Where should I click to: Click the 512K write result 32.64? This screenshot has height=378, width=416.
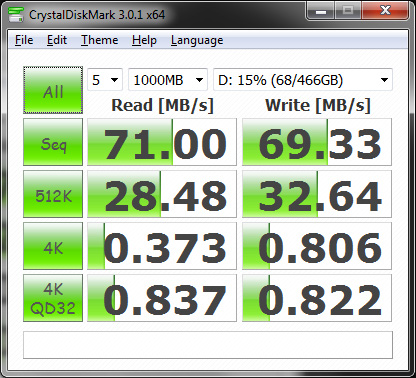(317, 194)
